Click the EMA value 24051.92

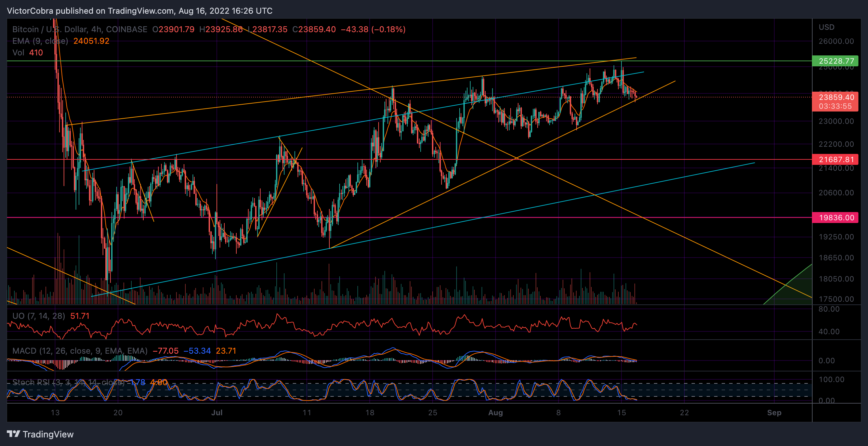(x=91, y=41)
